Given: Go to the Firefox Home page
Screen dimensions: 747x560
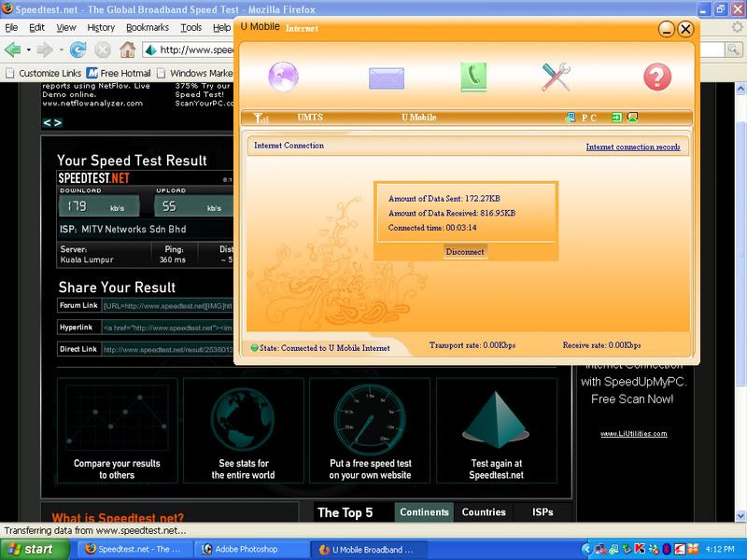Looking at the screenshot, I should click(x=127, y=49).
